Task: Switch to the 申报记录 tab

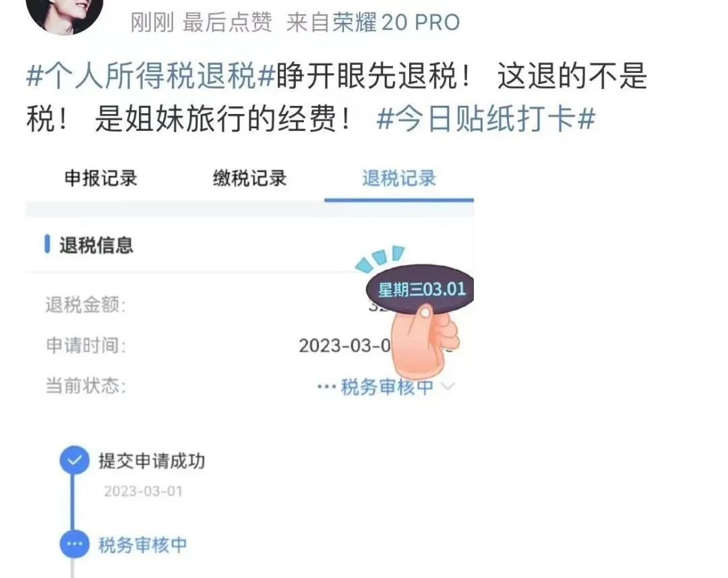Action: click(x=100, y=178)
